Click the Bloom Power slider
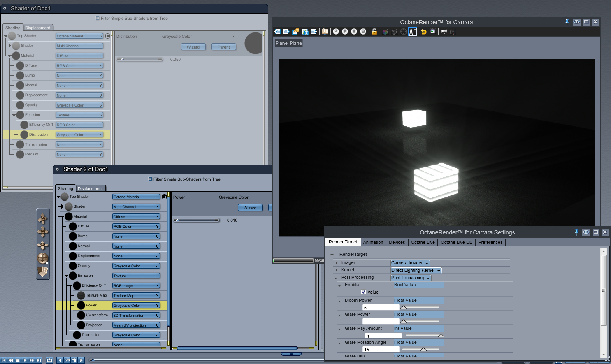Image resolution: width=611 pixels, height=364 pixels. pyautogui.click(x=421, y=307)
